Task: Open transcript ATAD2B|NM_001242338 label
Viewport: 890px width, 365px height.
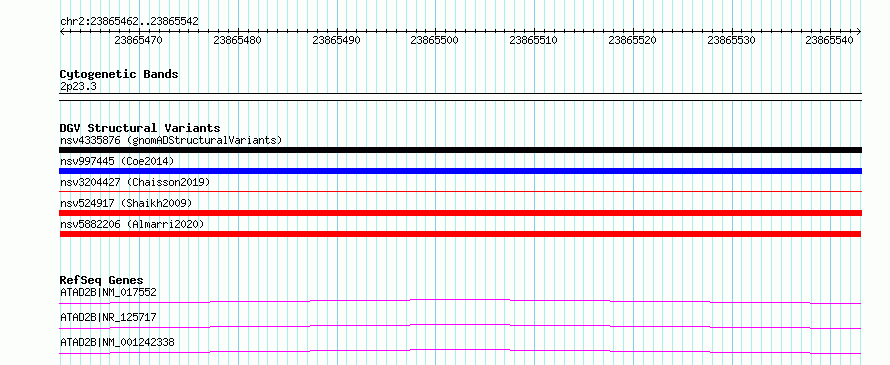Action: [117, 342]
